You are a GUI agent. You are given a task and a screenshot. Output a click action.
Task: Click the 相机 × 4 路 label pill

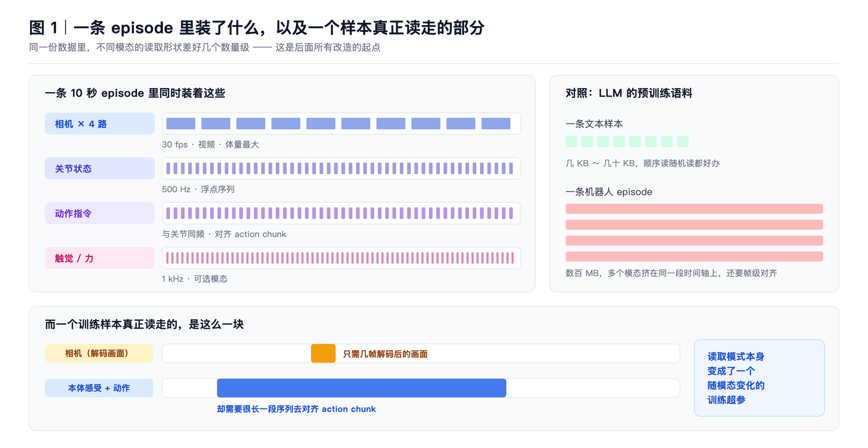[x=100, y=124]
